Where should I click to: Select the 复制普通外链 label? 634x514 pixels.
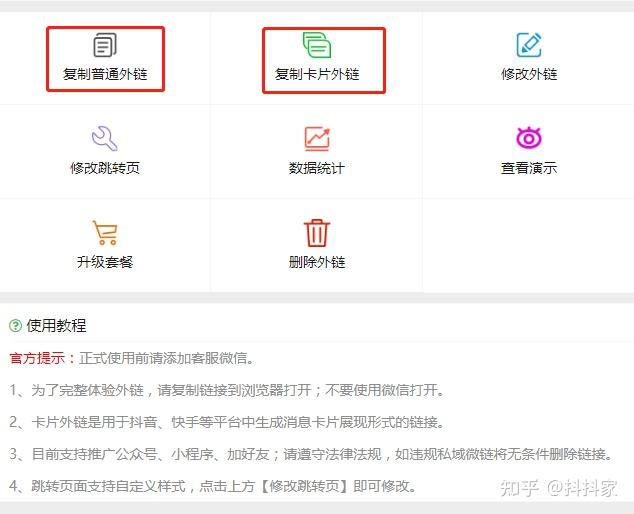pos(105,74)
